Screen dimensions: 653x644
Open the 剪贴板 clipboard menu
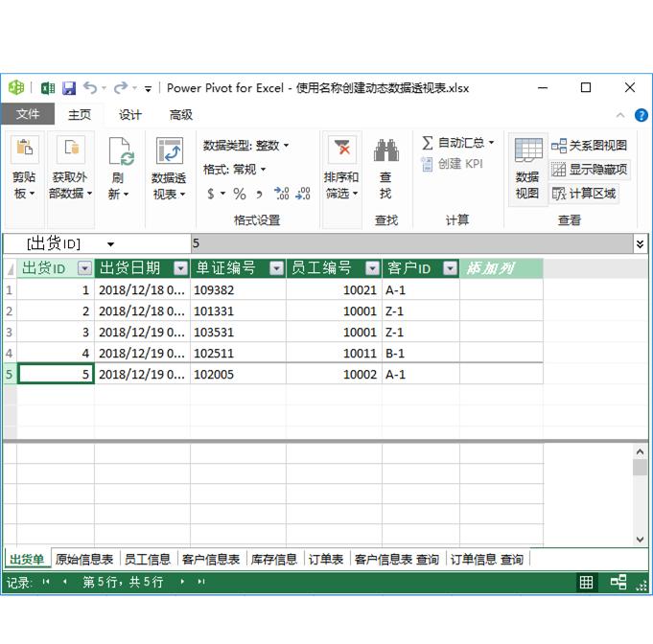point(24,169)
